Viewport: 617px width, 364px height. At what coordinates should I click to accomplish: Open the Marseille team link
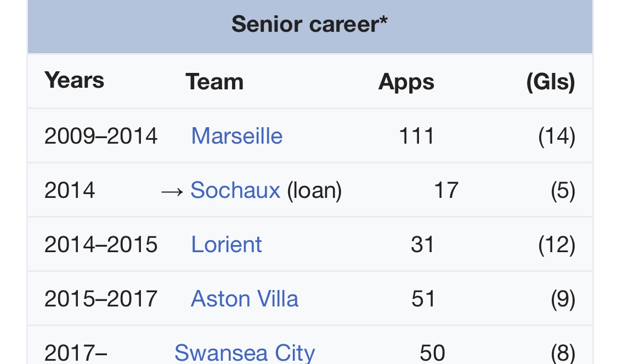click(236, 136)
